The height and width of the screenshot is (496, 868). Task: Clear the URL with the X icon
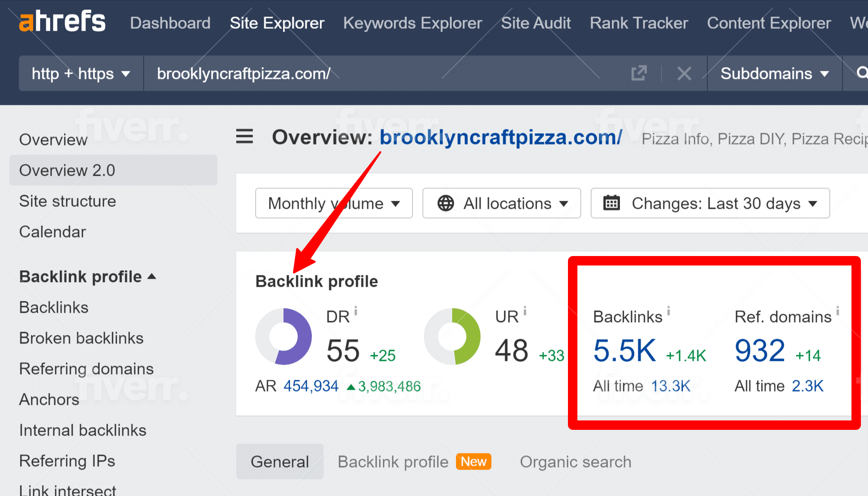684,73
